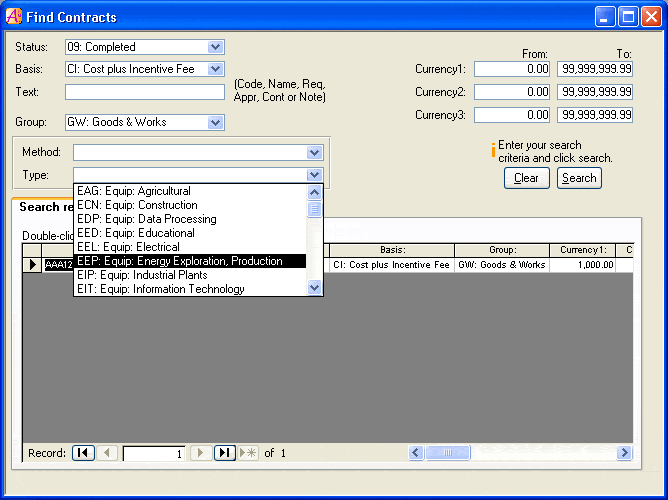Image resolution: width=668 pixels, height=500 pixels.
Task: Click Type list scrollbar up arrow
Action: (314, 193)
